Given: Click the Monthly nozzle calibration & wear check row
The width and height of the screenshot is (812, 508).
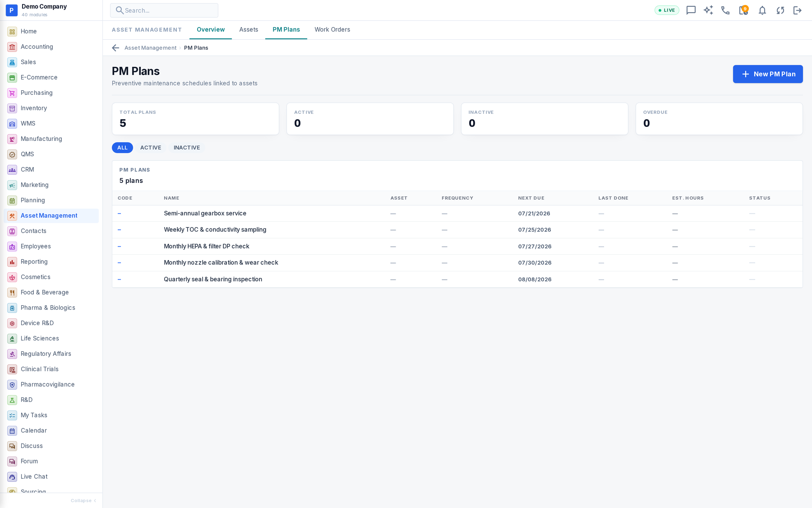Looking at the screenshot, I should coord(457,263).
